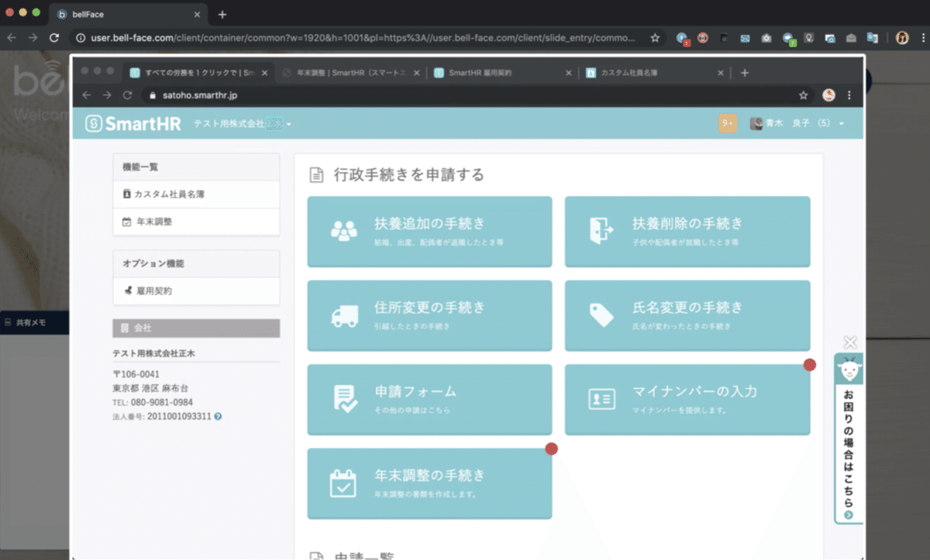Select 住所変更の手続き tile
This screenshot has height=560, width=930.
point(429,315)
